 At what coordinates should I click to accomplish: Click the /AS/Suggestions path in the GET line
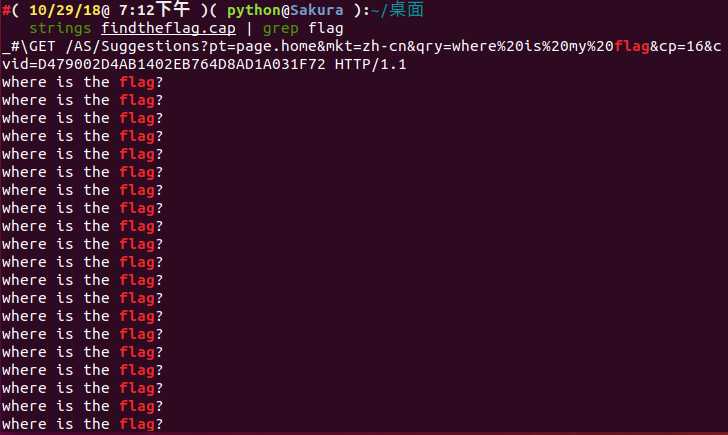136,47
